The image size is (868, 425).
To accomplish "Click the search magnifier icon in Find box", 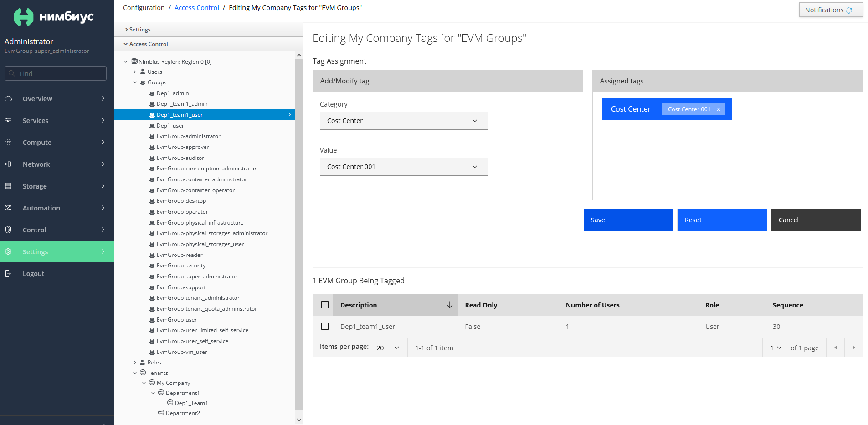I will tap(12, 73).
